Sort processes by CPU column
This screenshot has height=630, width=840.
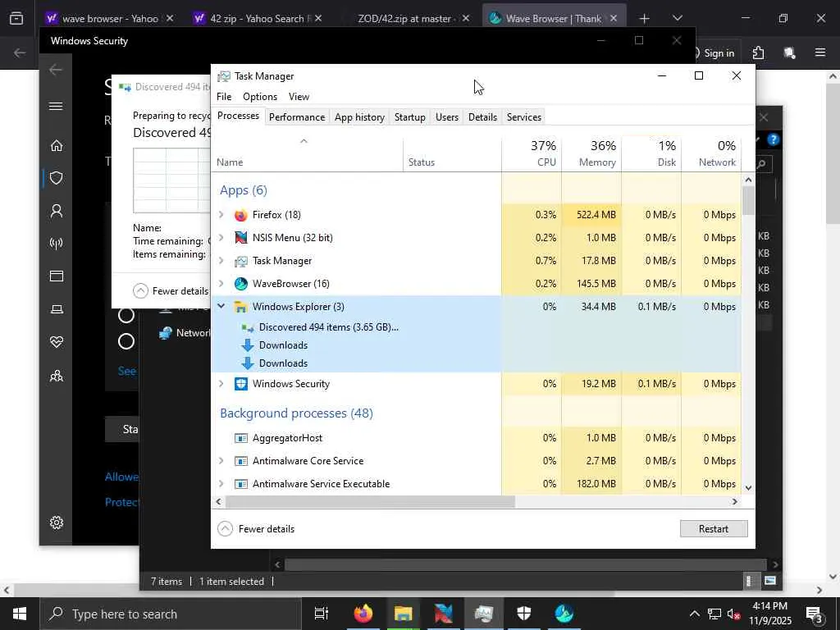(532, 153)
